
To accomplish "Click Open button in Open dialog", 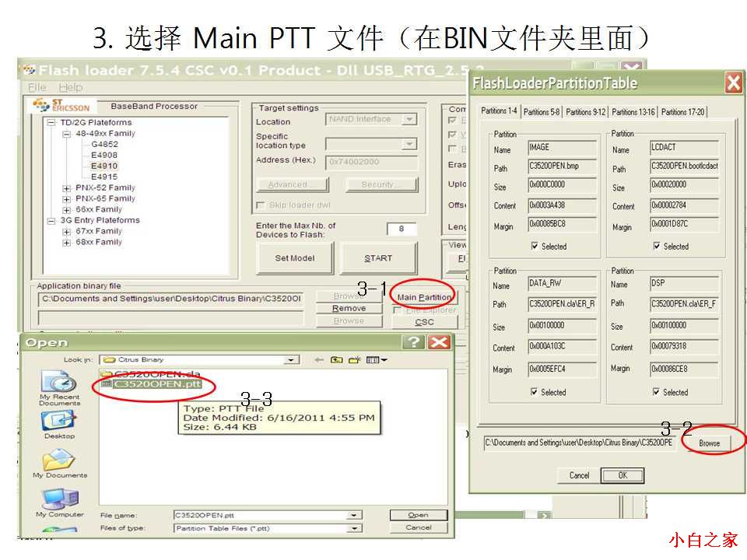I will pos(419,515).
